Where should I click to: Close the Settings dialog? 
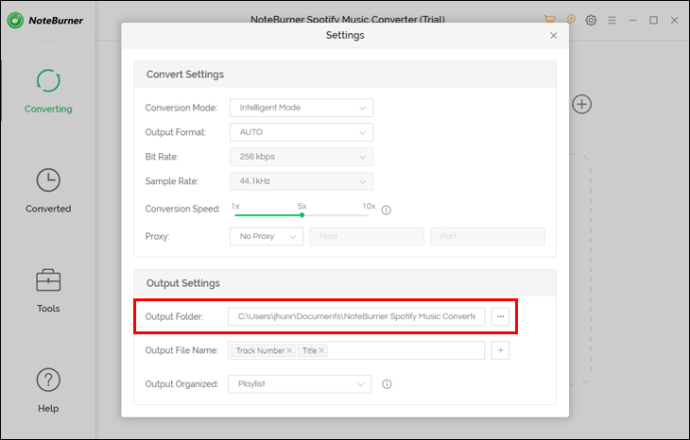pyautogui.click(x=554, y=36)
